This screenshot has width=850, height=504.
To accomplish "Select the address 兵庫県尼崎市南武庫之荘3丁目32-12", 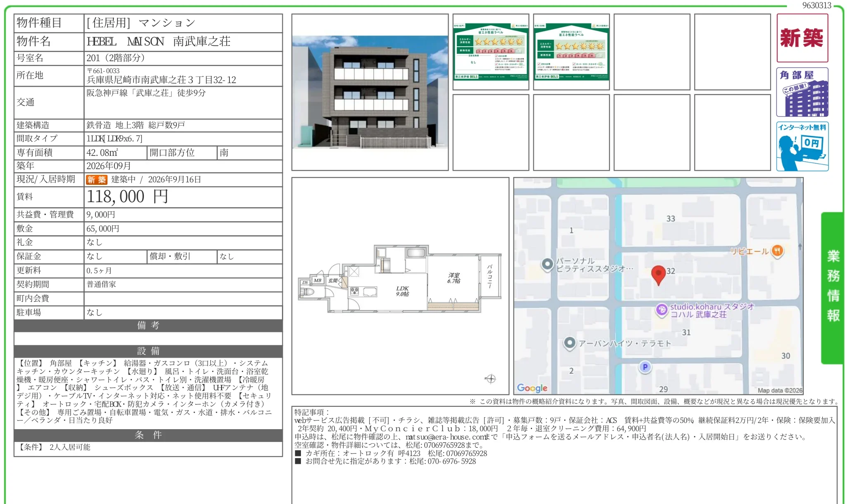I will click(x=161, y=80).
